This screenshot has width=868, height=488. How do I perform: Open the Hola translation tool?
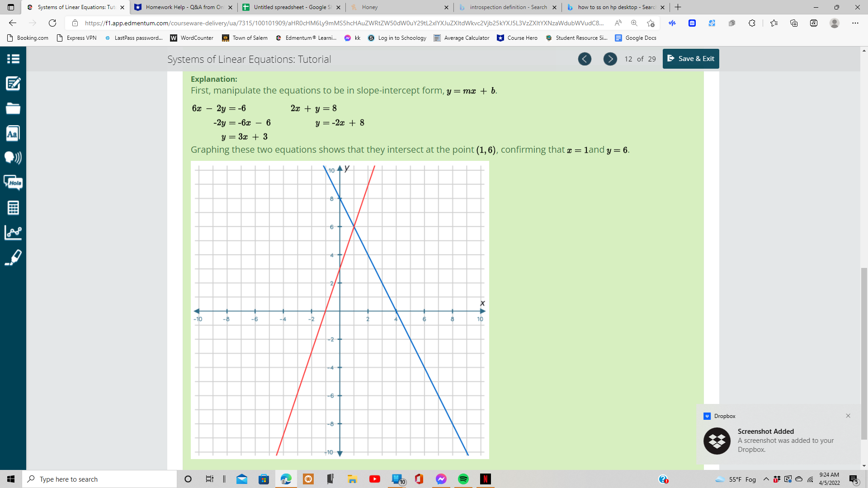pyautogui.click(x=13, y=183)
